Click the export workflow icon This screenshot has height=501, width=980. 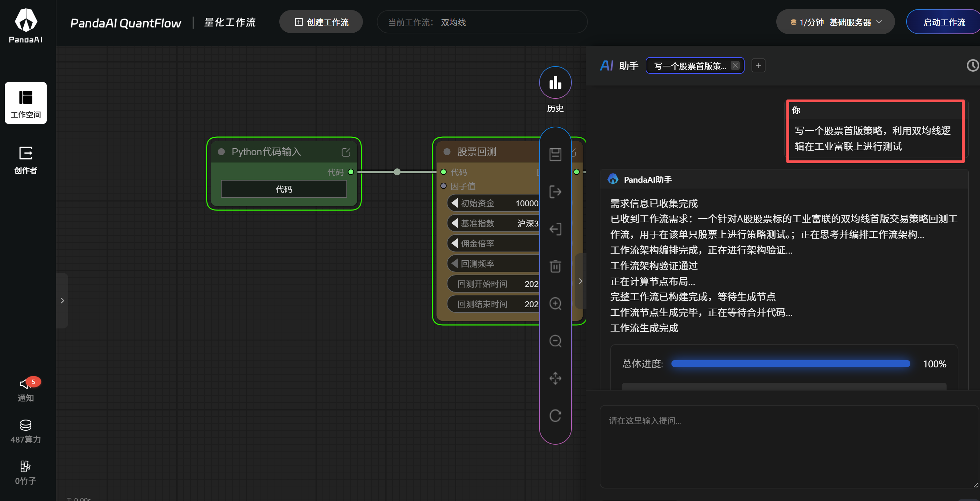click(x=555, y=192)
